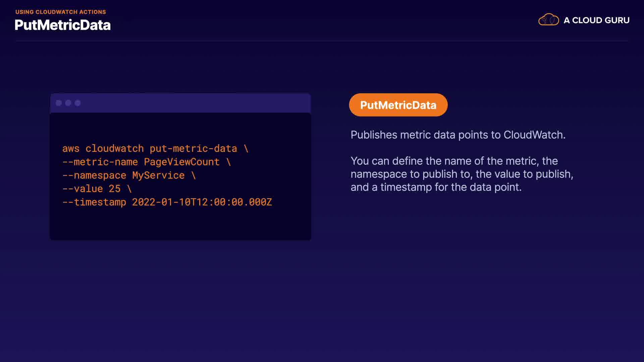Image resolution: width=644 pixels, height=362 pixels.
Task: Click the third dot in terminal title bar
Action: 77,103
